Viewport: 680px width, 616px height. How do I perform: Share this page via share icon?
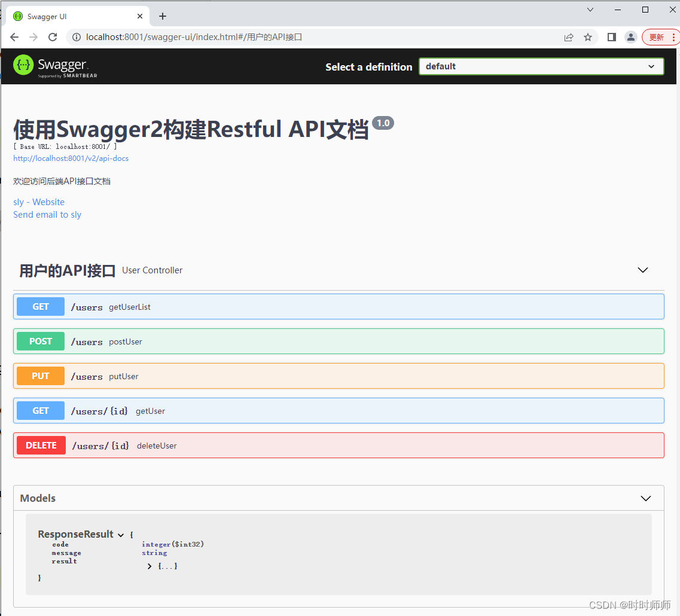coord(569,37)
